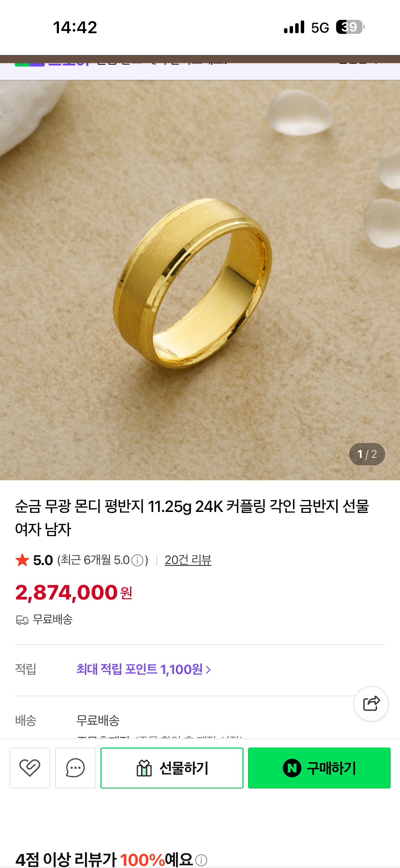Expand 최대 적립 포인트 1,100원 details
400x868 pixels.
[144, 669]
